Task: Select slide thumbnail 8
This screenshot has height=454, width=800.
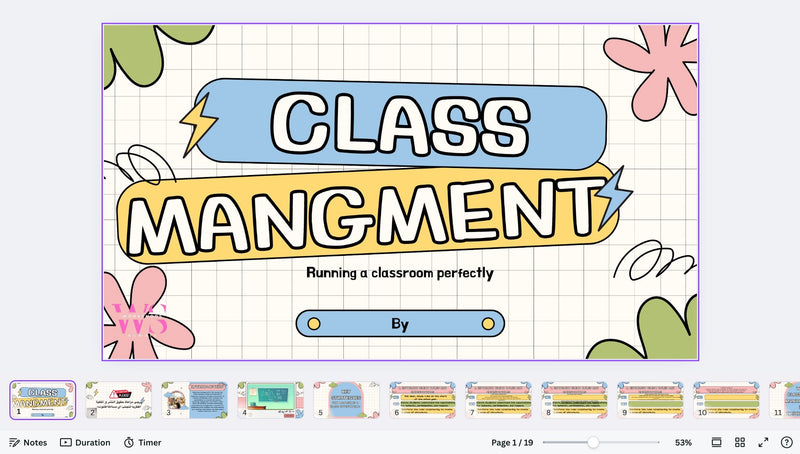Action: 575,400
